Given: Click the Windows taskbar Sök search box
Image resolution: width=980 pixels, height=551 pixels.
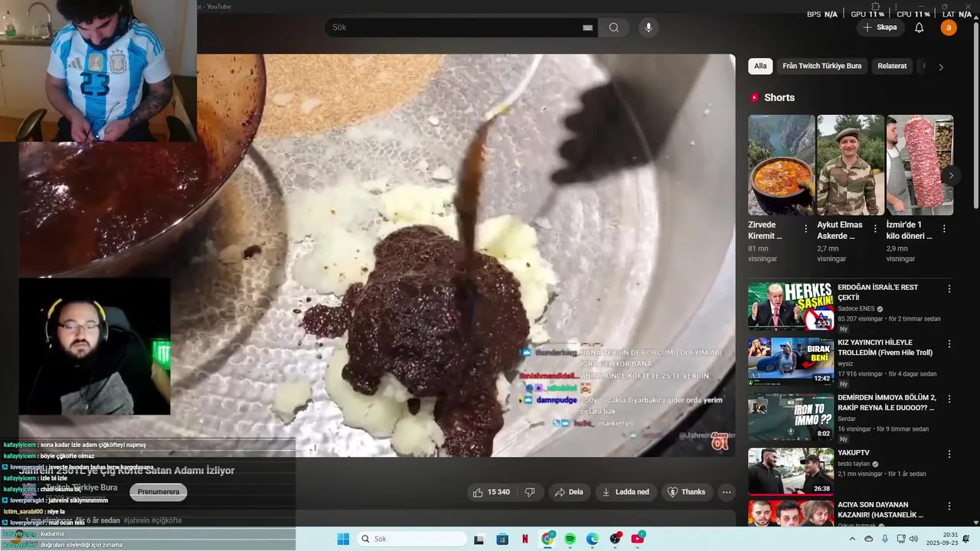Looking at the screenshot, I should coord(413,539).
